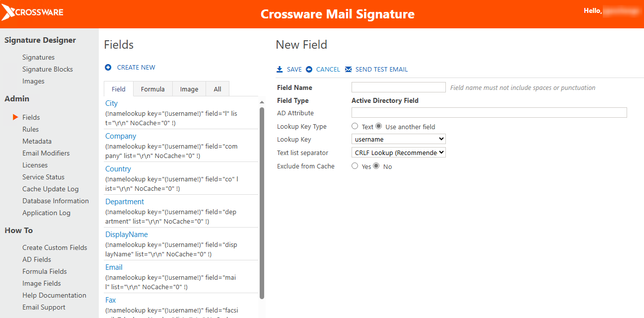Select the Text lookup key type
The image size is (644, 318).
click(355, 126)
